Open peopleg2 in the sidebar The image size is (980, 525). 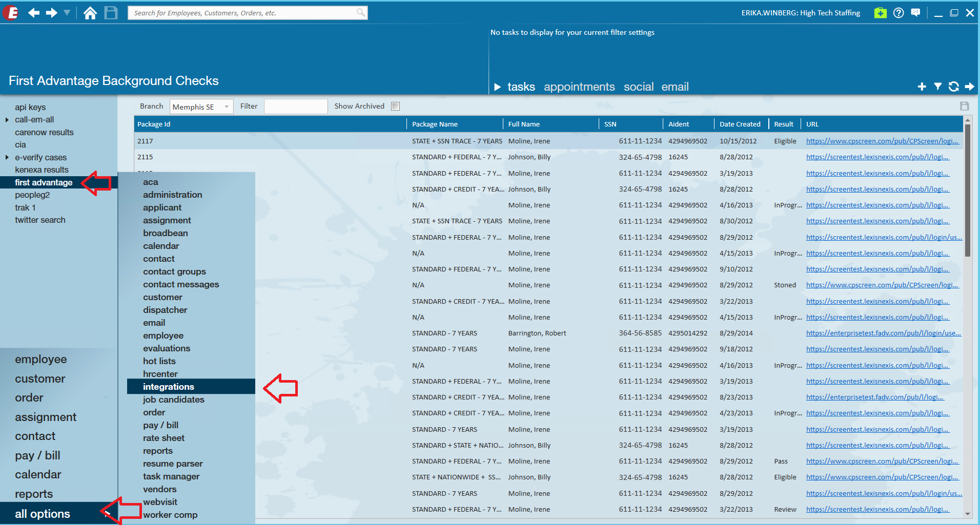tap(32, 195)
